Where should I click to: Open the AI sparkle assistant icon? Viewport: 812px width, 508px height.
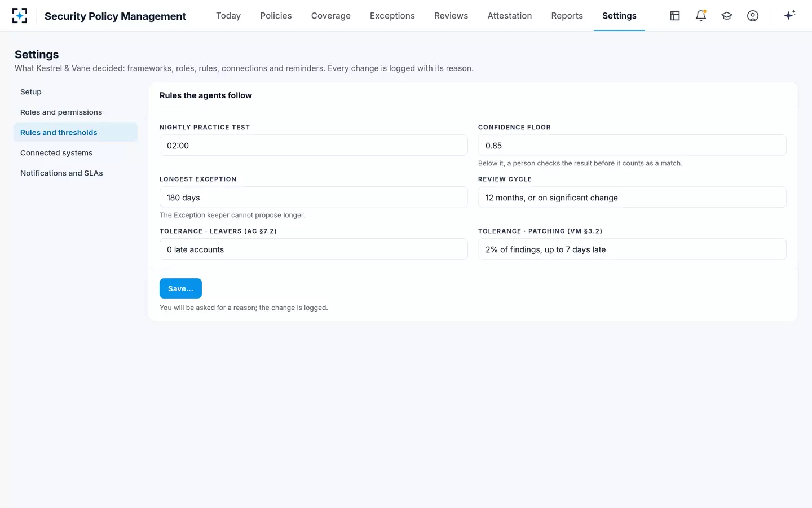[x=789, y=15]
